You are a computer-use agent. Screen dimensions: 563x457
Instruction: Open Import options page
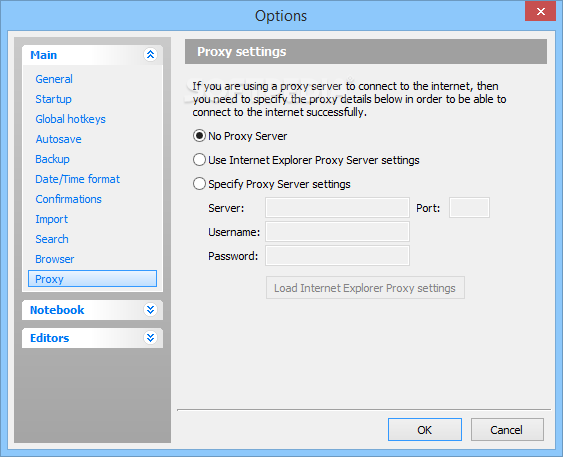tap(52, 219)
